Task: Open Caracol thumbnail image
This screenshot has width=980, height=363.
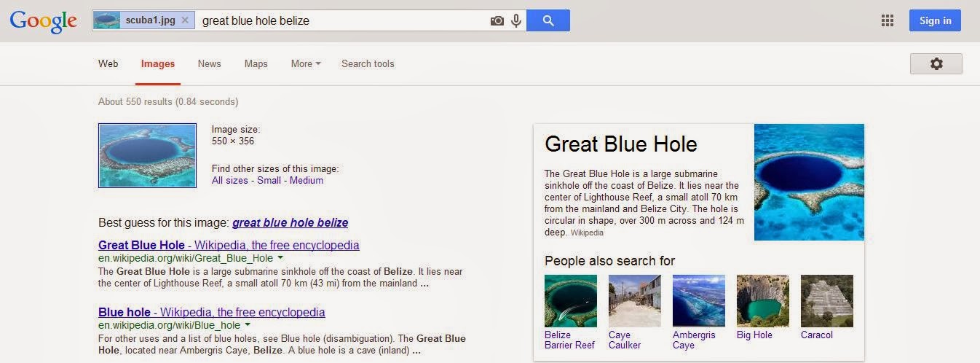Action: 827,300
